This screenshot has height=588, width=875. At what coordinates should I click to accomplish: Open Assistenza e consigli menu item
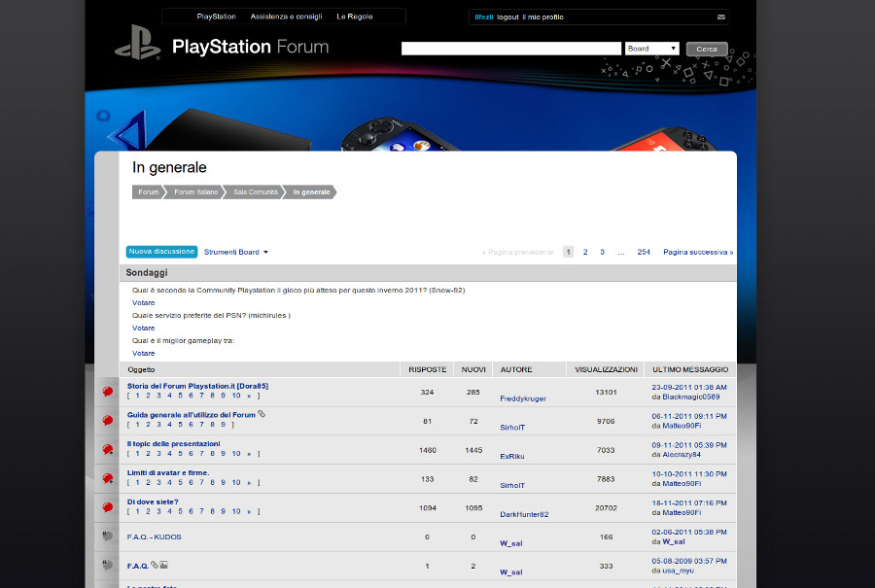[286, 17]
